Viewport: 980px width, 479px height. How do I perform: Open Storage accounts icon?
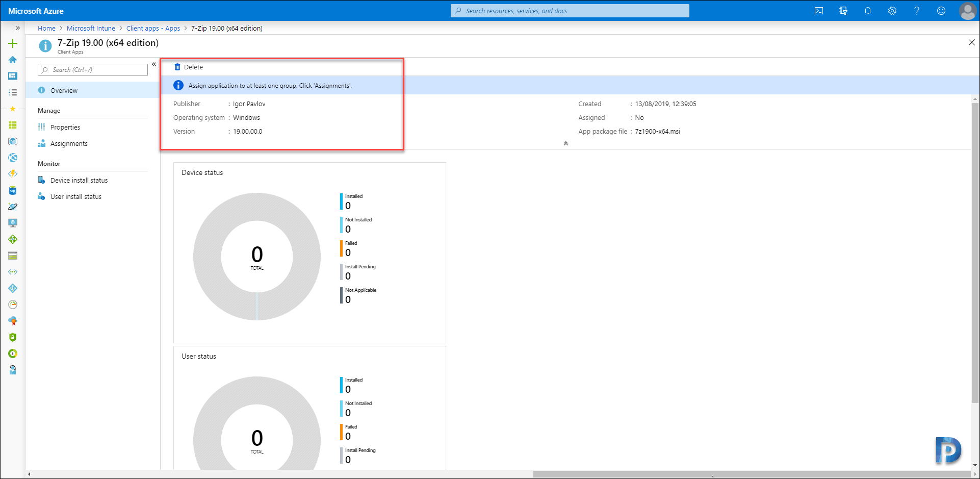click(13, 256)
